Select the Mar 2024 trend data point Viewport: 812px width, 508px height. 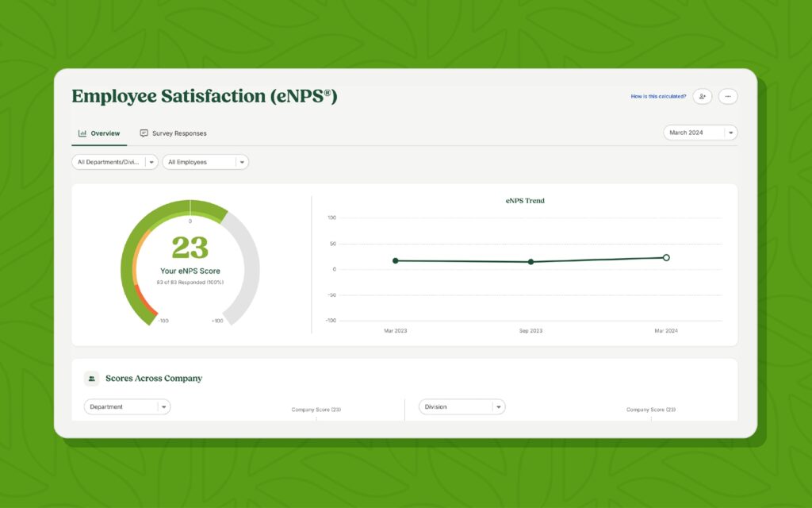666,258
